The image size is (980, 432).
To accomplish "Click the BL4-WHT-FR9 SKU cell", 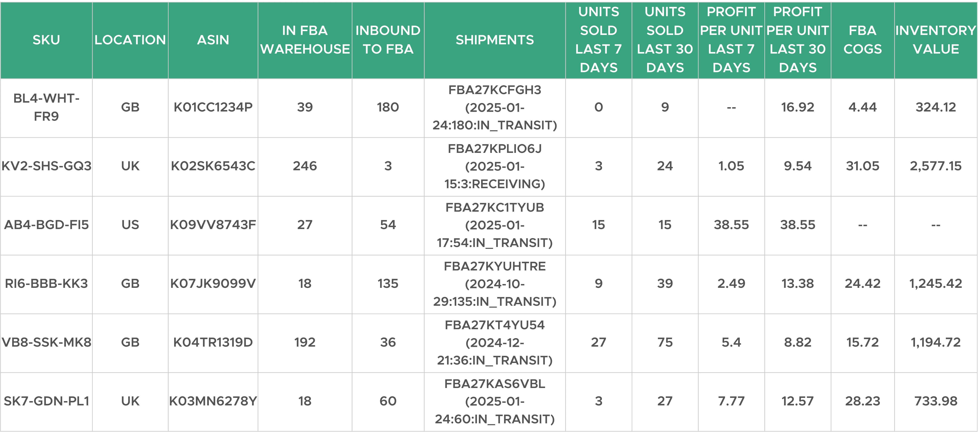I will tap(46, 108).
